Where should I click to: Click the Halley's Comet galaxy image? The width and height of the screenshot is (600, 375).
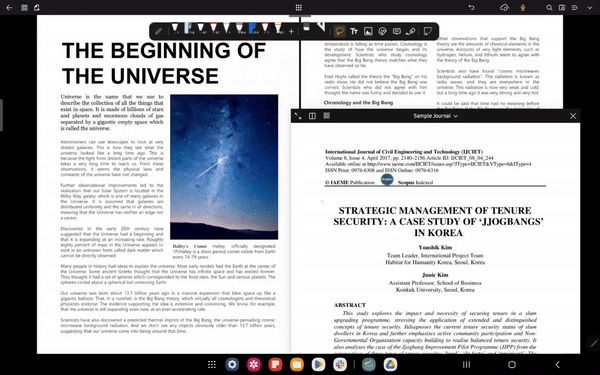pyautogui.click(x=224, y=167)
